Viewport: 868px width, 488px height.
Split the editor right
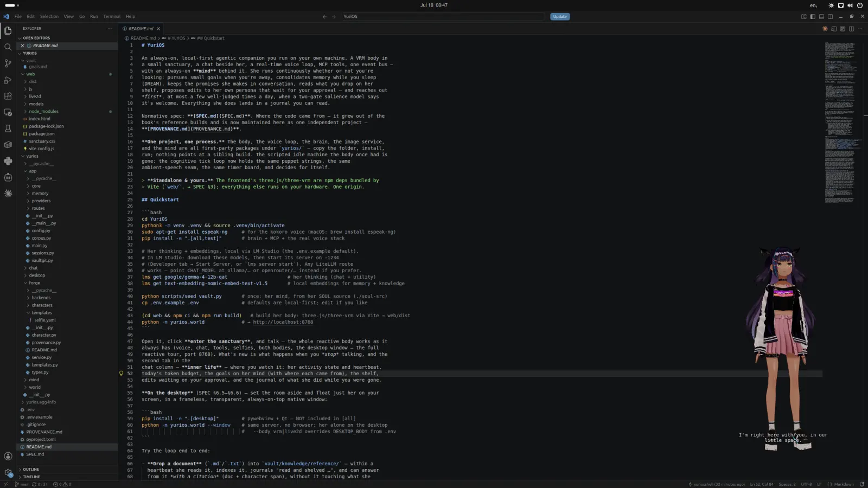[x=851, y=29]
